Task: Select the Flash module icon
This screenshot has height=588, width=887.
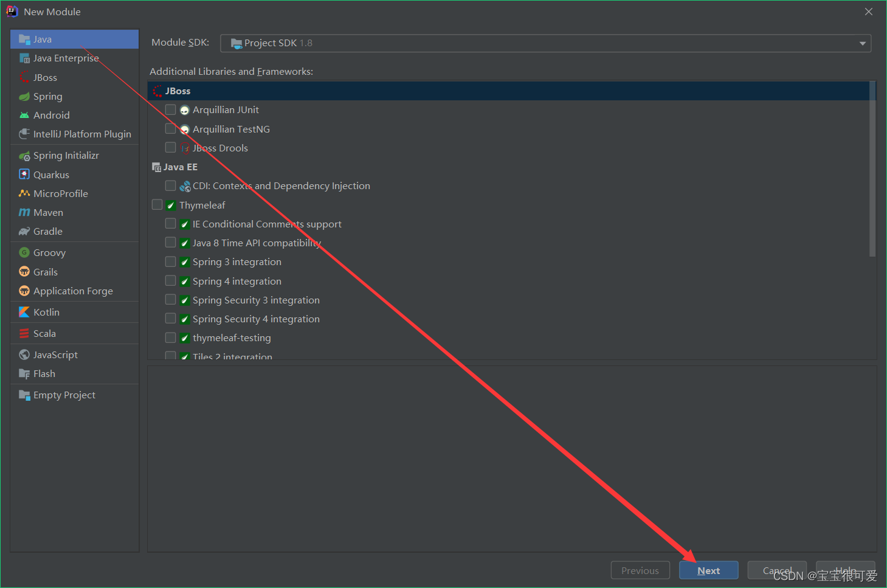Action: (24, 373)
